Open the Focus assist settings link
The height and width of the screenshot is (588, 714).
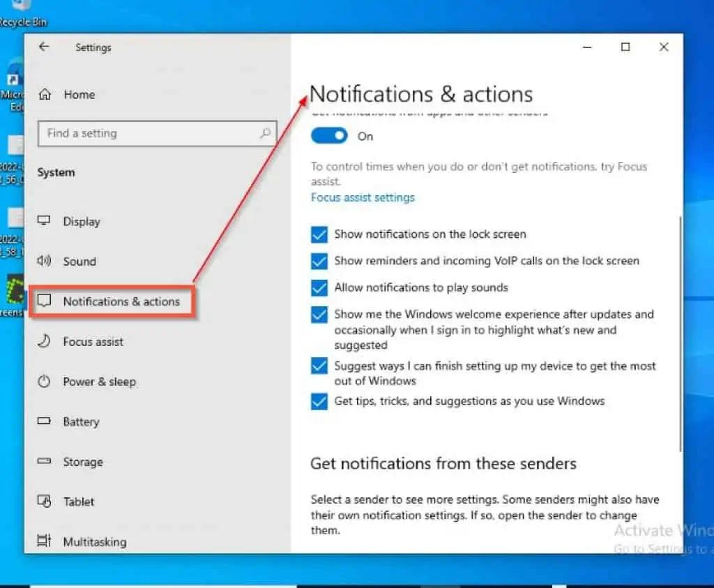(363, 197)
